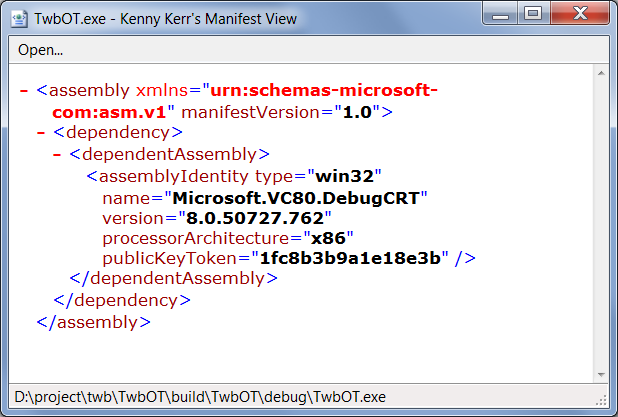Viewport: 618px width, 417px height.
Task: Close the Manifest View window
Action: click(580, 14)
